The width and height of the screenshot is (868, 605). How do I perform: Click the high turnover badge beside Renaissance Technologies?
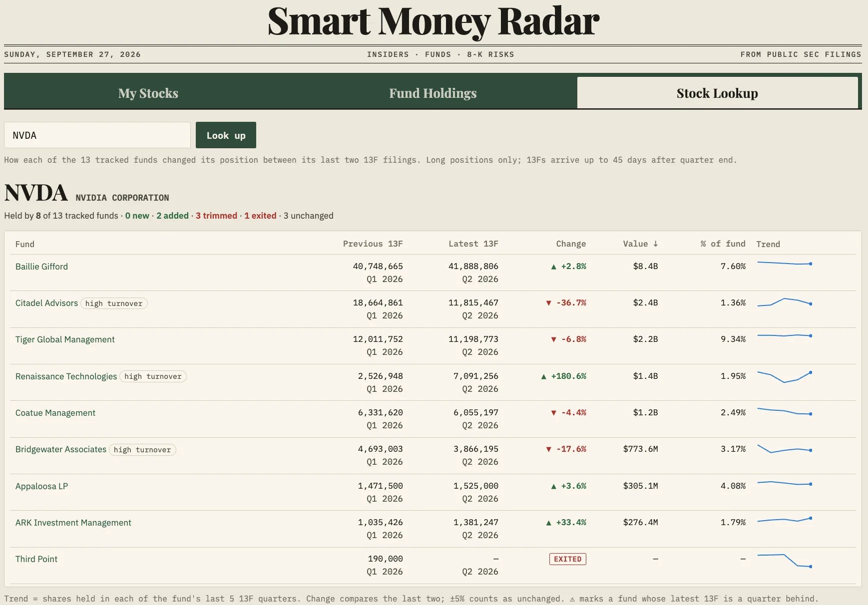(x=153, y=376)
